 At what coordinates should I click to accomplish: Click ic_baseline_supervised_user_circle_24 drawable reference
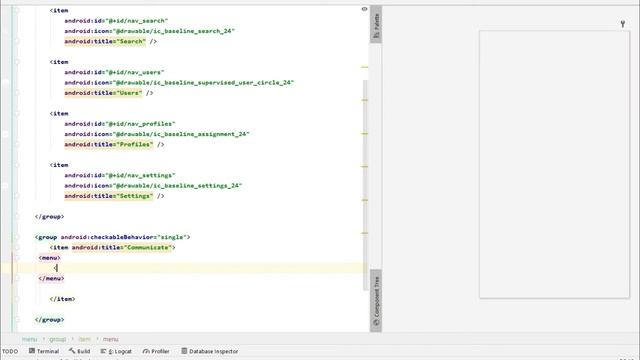pos(204,82)
